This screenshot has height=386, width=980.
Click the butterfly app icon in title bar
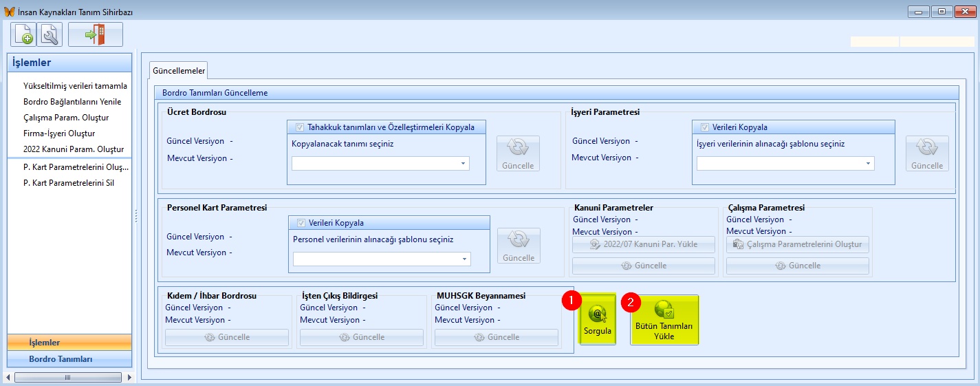pos(9,12)
